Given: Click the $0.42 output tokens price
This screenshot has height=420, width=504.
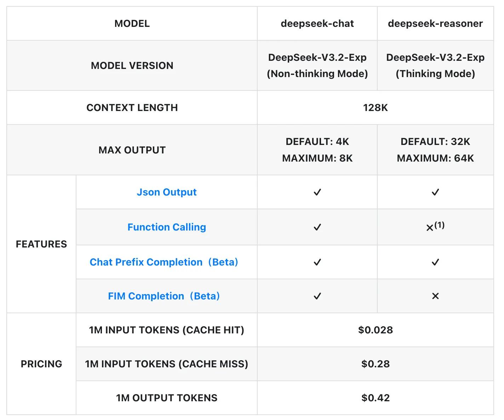Looking at the screenshot, I should tap(375, 398).
